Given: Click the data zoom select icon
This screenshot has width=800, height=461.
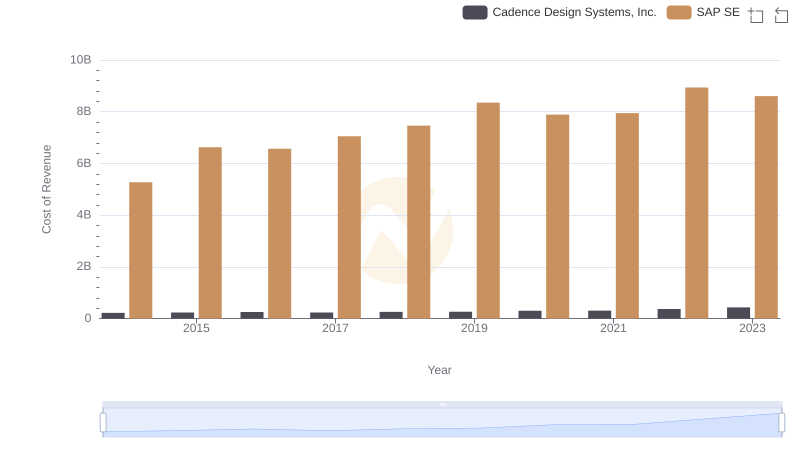Looking at the screenshot, I should [756, 15].
